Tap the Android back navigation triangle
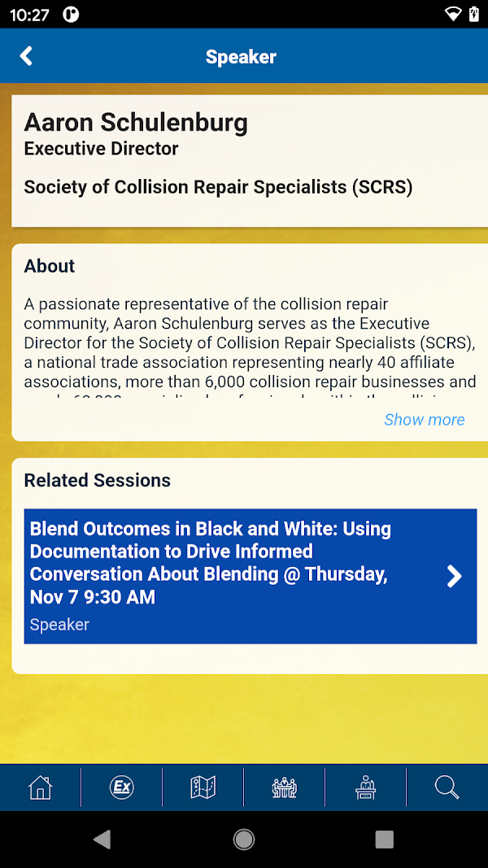488x868 pixels. click(x=102, y=840)
